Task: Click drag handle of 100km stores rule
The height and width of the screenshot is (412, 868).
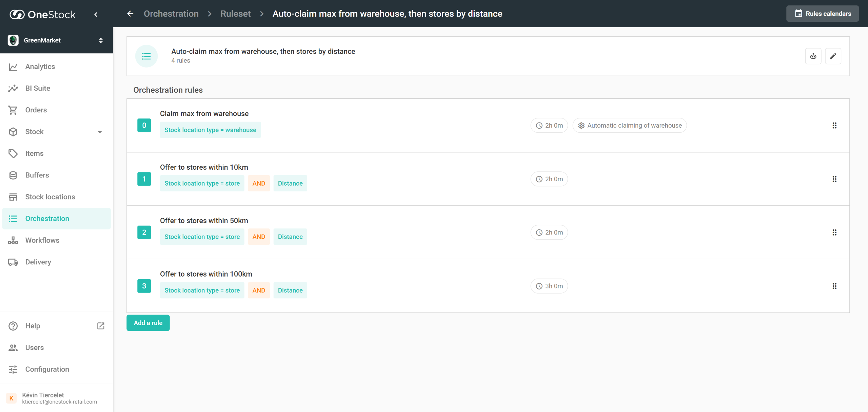Action: [x=834, y=286]
